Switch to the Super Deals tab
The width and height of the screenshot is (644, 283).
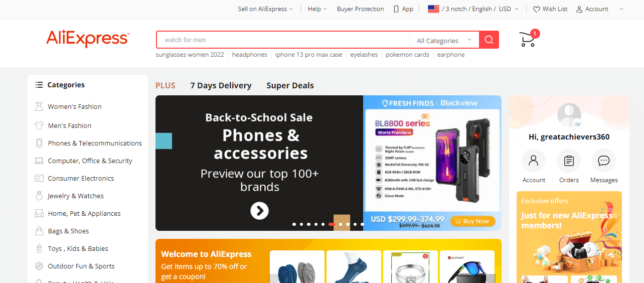point(290,85)
